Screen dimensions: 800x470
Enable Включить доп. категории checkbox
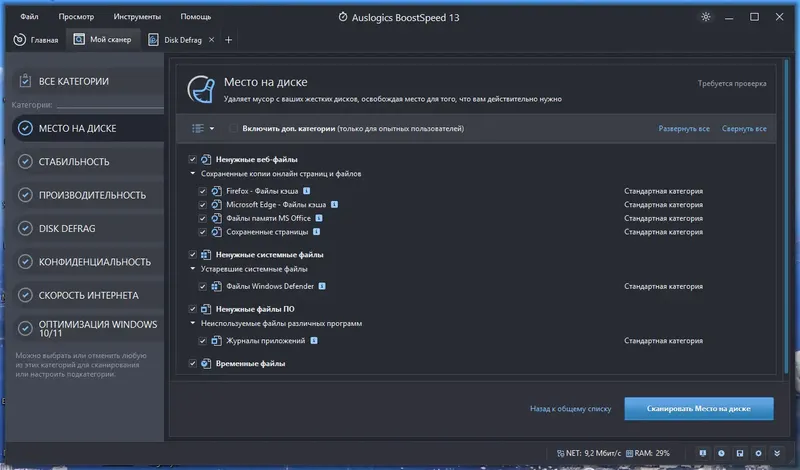(x=233, y=128)
